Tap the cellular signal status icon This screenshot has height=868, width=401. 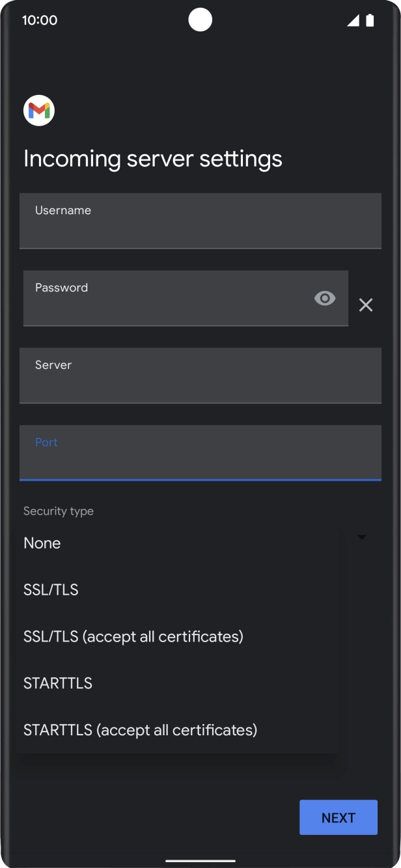[x=353, y=20]
